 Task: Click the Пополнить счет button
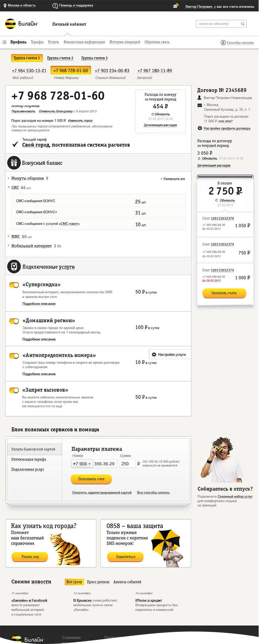91,479
